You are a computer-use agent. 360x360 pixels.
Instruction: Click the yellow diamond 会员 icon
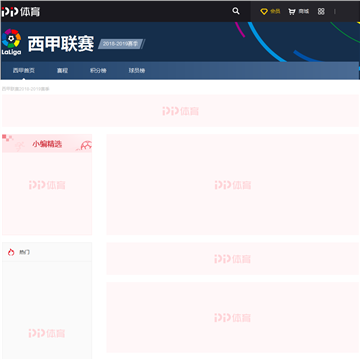[x=264, y=12]
